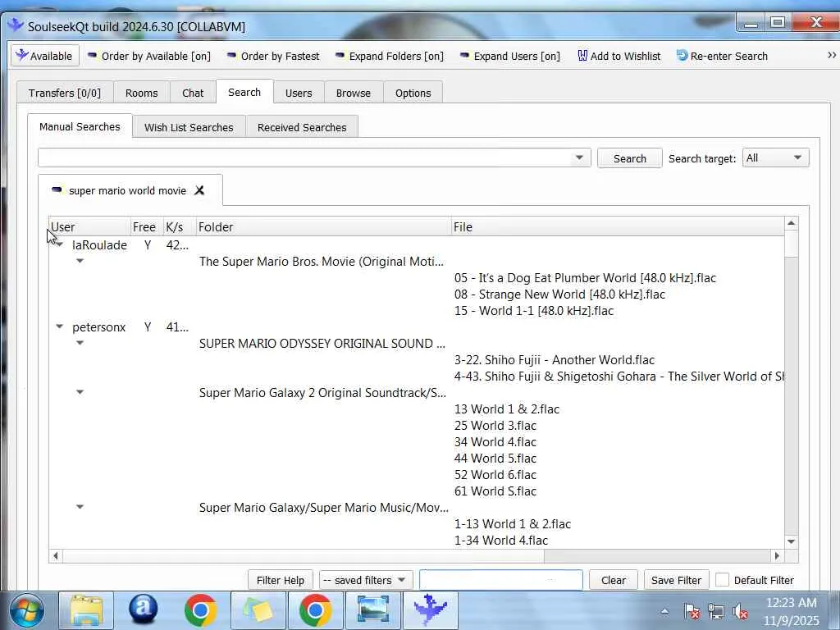The width and height of the screenshot is (840, 630).
Task: Open the Transfers [0/0] tab
Action: (64, 93)
